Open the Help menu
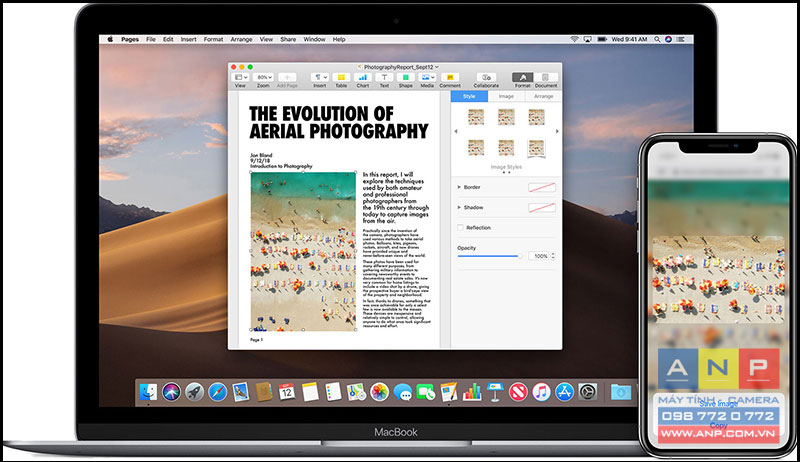 click(339, 39)
